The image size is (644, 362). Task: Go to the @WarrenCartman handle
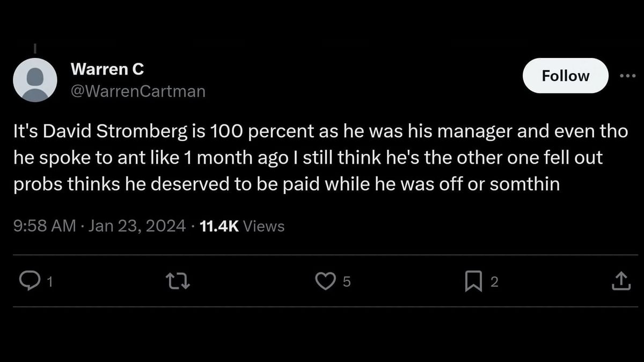[138, 91]
